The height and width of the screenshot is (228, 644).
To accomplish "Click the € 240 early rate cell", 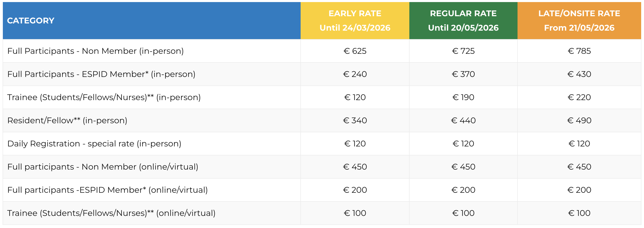I will pos(355,74).
